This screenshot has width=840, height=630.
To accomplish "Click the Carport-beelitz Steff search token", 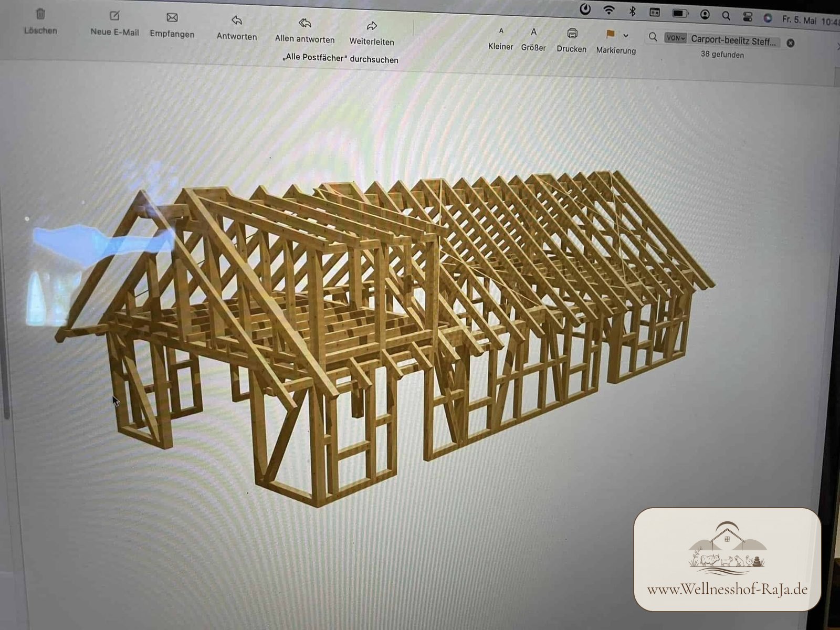I will (733, 40).
